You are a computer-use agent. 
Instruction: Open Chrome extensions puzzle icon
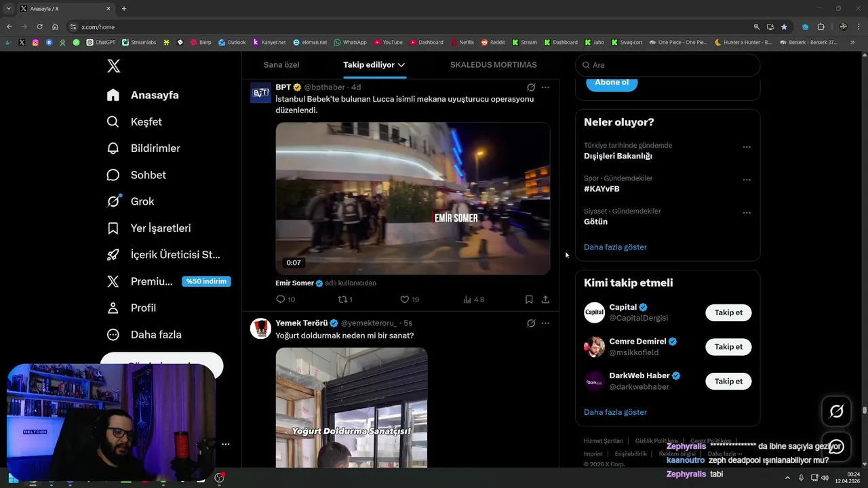click(821, 27)
